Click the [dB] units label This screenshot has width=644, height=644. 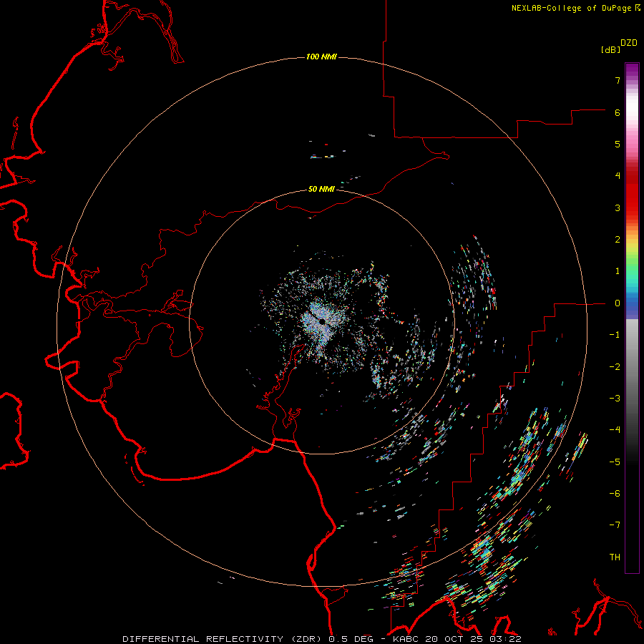pos(611,49)
